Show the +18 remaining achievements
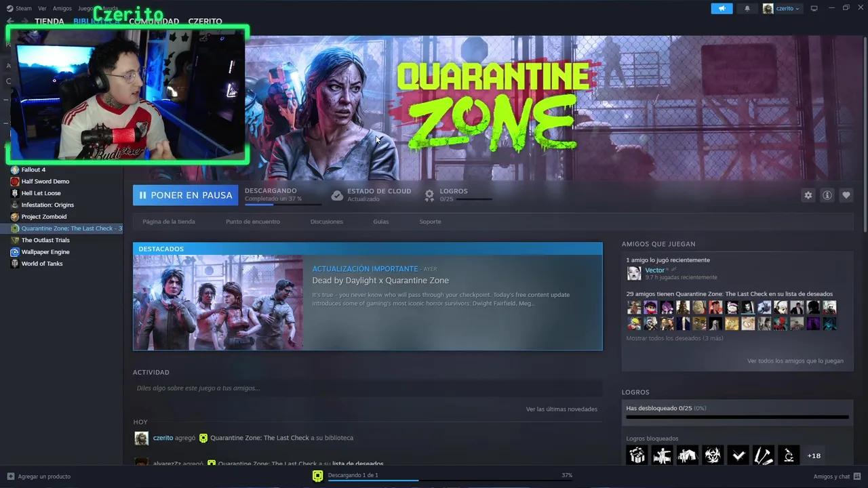The height and width of the screenshot is (488, 868). pos(814,455)
